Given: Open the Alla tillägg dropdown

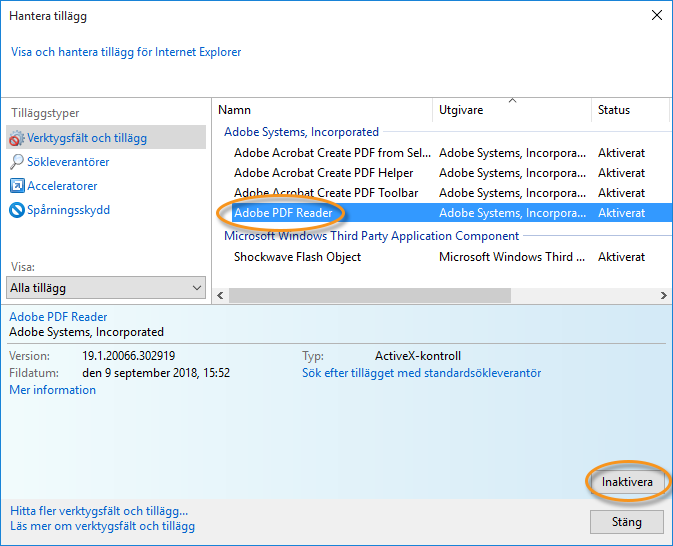Looking at the screenshot, I should click(x=106, y=288).
